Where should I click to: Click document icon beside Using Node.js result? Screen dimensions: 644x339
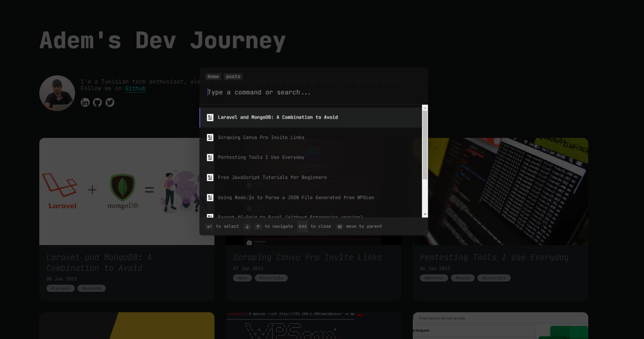(x=210, y=198)
